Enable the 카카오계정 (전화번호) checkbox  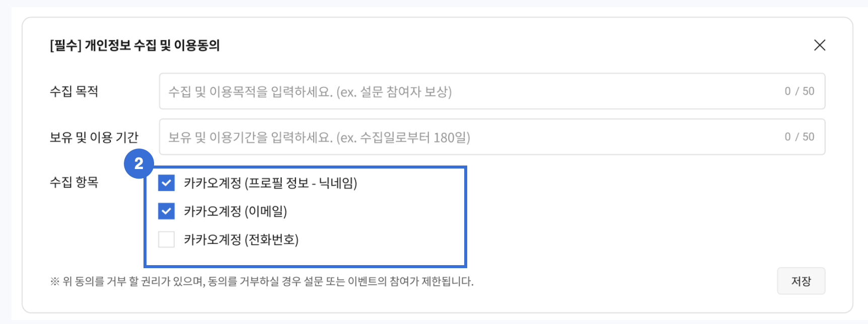click(166, 239)
